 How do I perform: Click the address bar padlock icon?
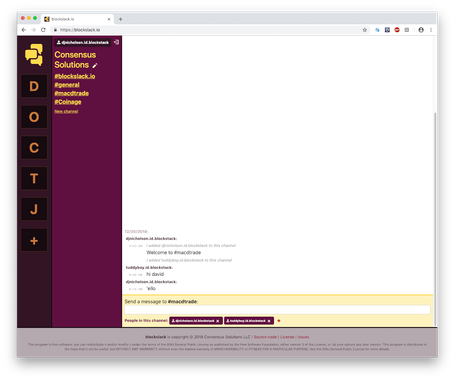pyautogui.click(x=55, y=30)
